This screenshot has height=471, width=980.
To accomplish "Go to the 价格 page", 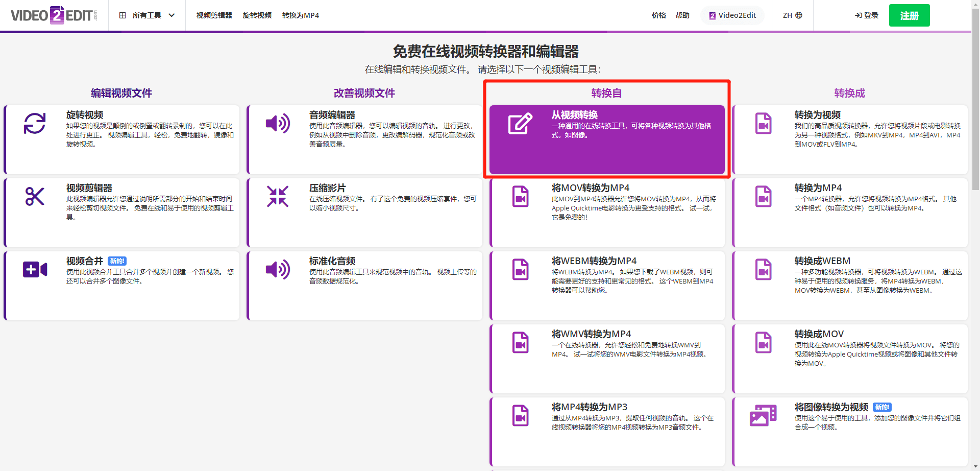I will pos(659,15).
